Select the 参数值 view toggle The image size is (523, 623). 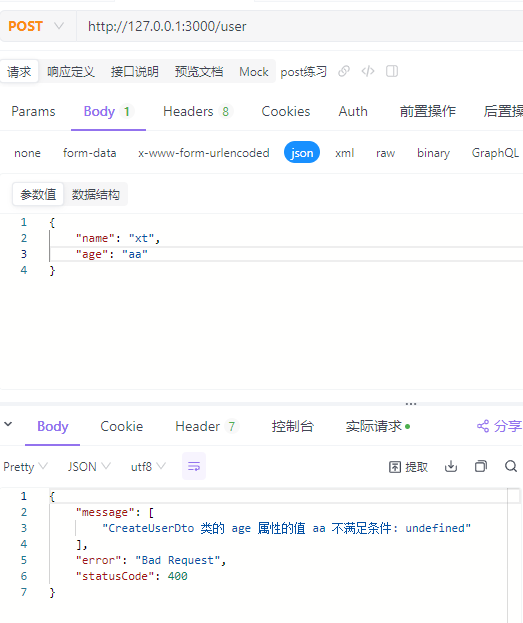[x=38, y=194]
